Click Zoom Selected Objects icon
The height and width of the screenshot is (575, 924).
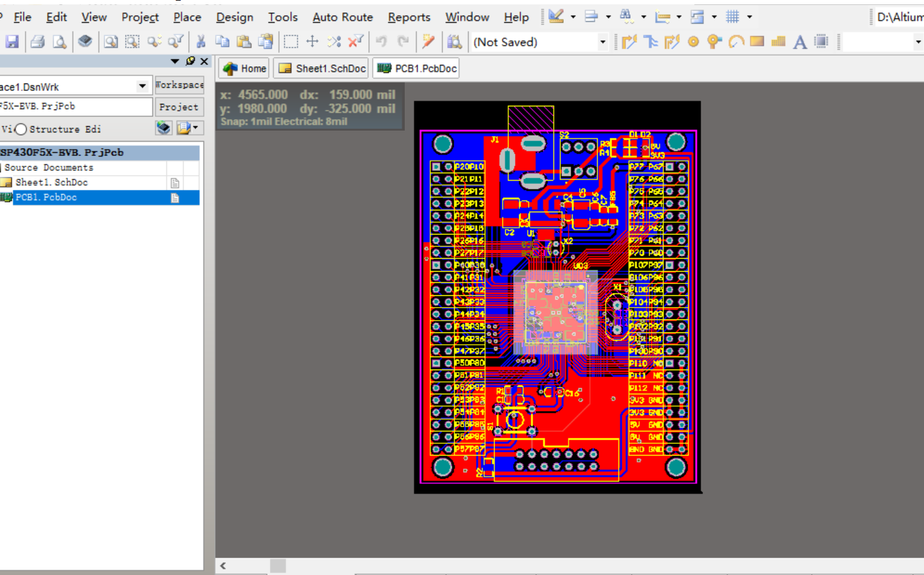pyautogui.click(x=154, y=42)
